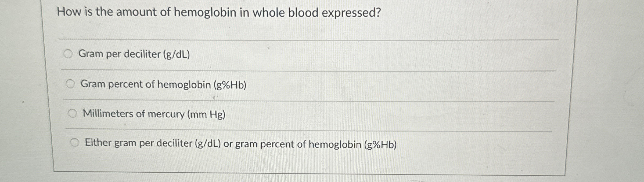Choose the Millimeters of mercury (mm Hg) option
Image resolution: width=644 pixels, height=182 pixels.
73,113
